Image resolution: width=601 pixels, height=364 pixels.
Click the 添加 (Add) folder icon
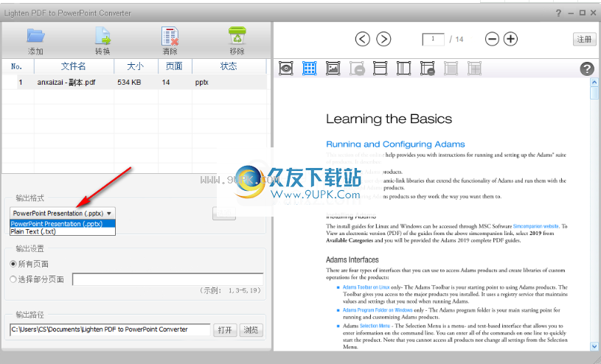35,36
